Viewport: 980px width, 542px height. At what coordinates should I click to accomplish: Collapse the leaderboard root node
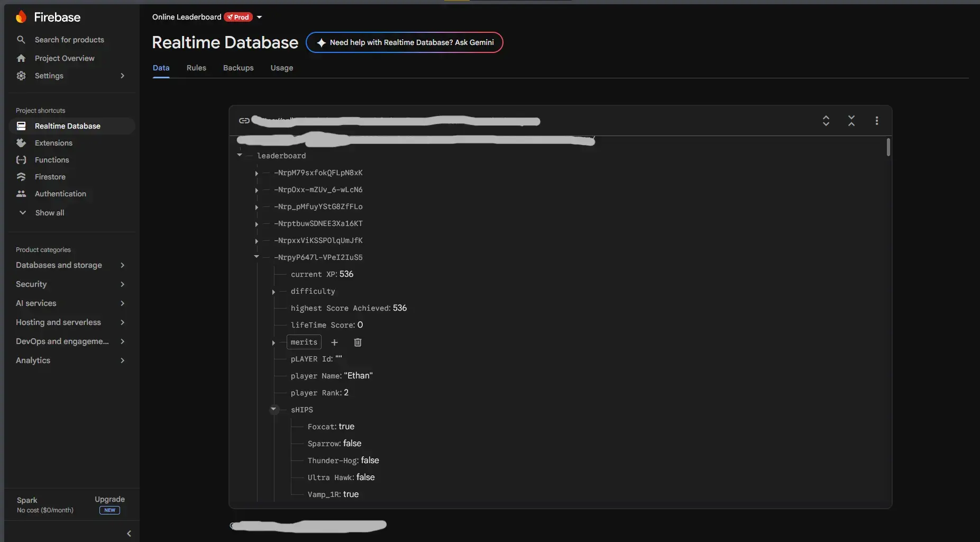point(240,155)
